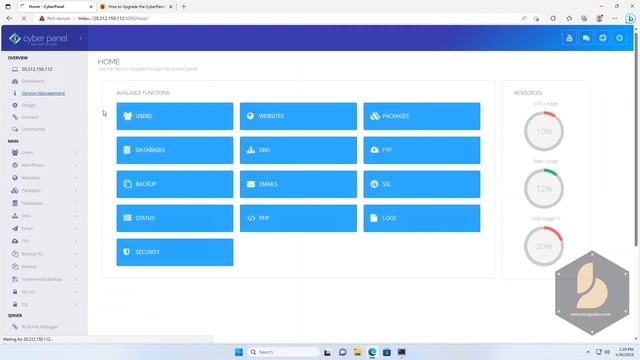Expand the Incremental Backup sidebar menu
This screenshot has width=640, height=360.
(44, 279)
